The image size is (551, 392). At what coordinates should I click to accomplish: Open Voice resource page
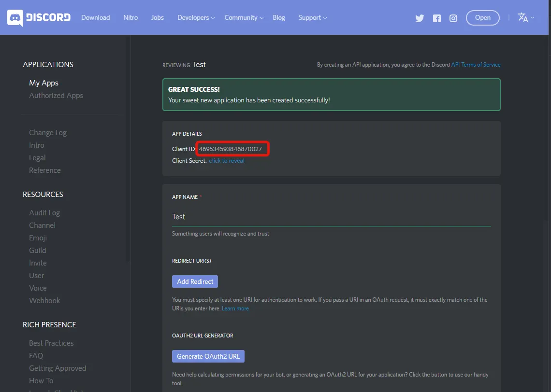pos(38,288)
